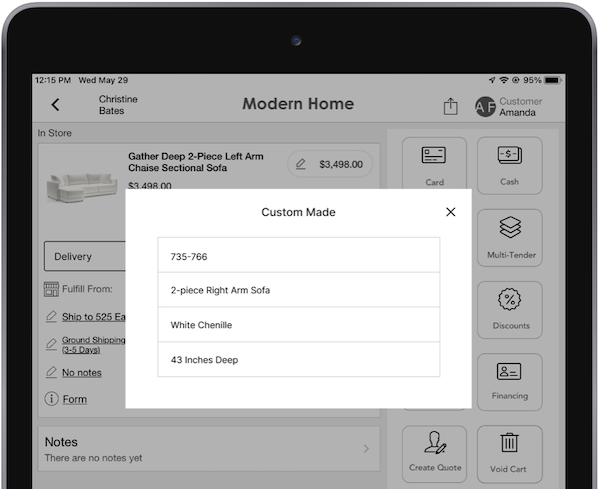The width and height of the screenshot is (600, 489).
Task: Close the Custom Made dialog
Action: tap(450, 212)
